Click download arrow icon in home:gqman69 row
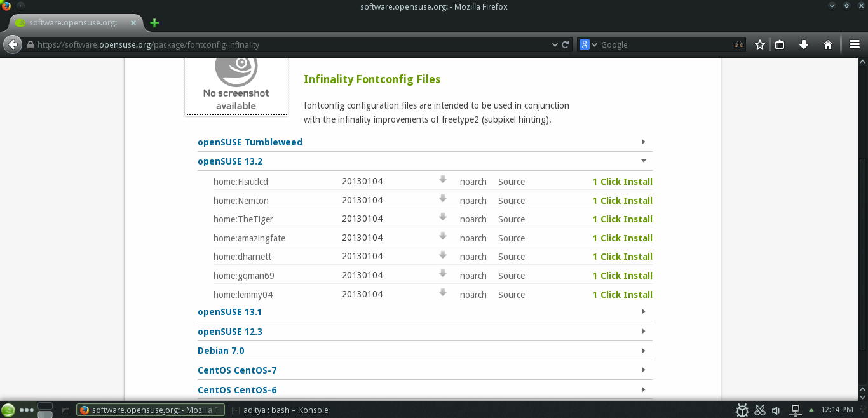The height and width of the screenshot is (418, 868). (x=443, y=274)
